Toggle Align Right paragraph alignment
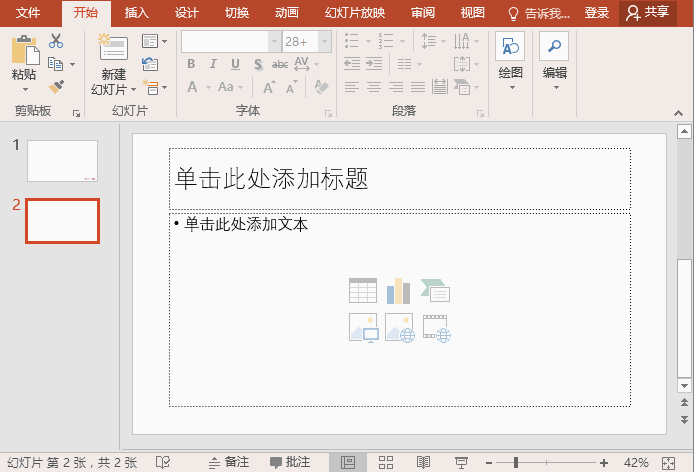This screenshot has height=472, width=694. pyautogui.click(x=396, y=87)
